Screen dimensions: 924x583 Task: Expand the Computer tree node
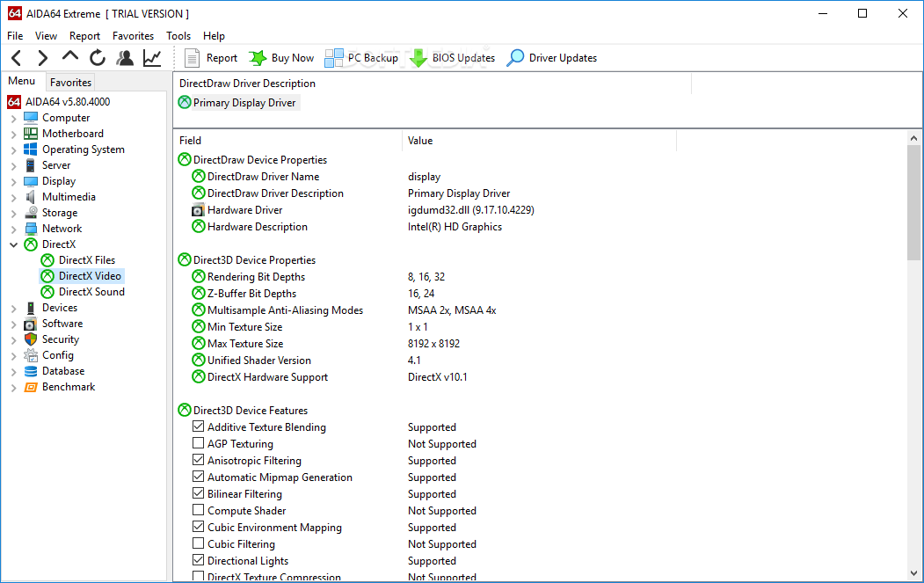point(13,119)
